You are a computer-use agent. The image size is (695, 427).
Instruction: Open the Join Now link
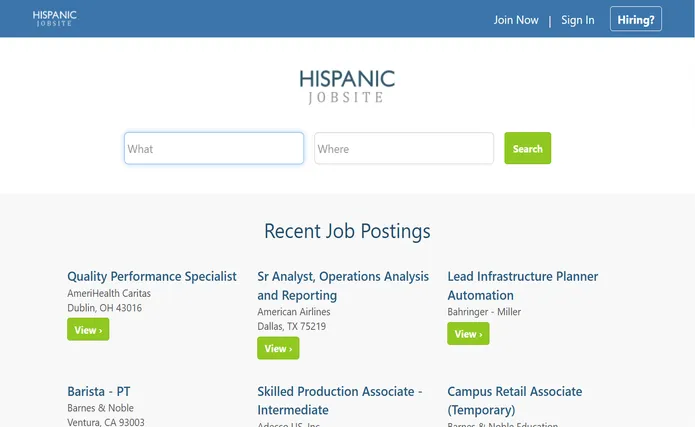516,20
